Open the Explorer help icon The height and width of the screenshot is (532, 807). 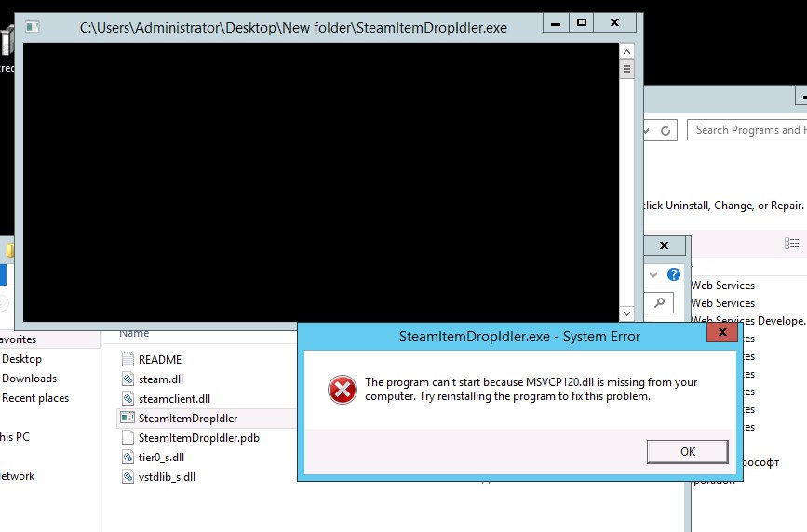(674, 274)
